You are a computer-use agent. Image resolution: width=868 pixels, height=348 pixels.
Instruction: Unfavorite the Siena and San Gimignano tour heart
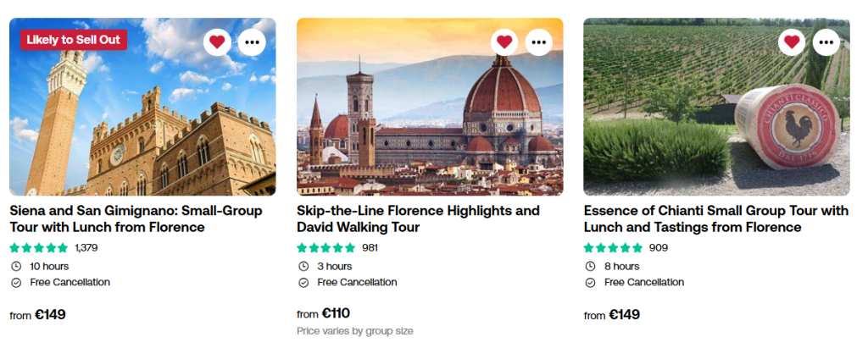point(218,41)
